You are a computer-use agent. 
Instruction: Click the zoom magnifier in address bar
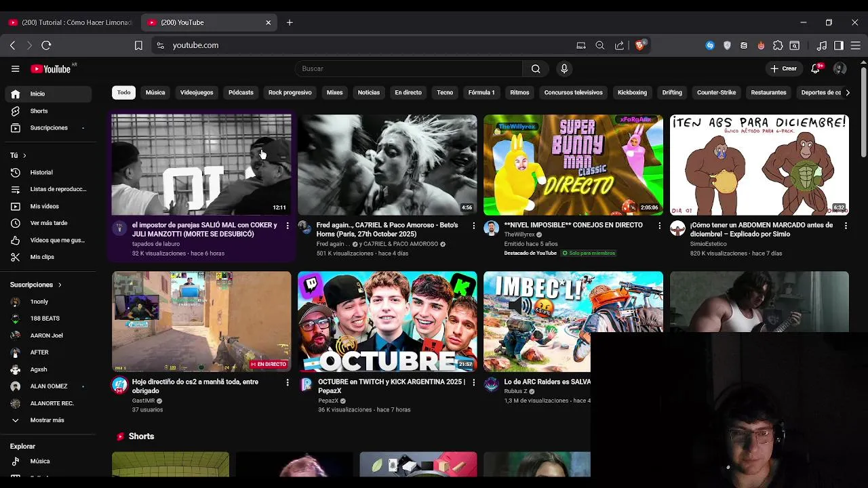coord(600,45)
